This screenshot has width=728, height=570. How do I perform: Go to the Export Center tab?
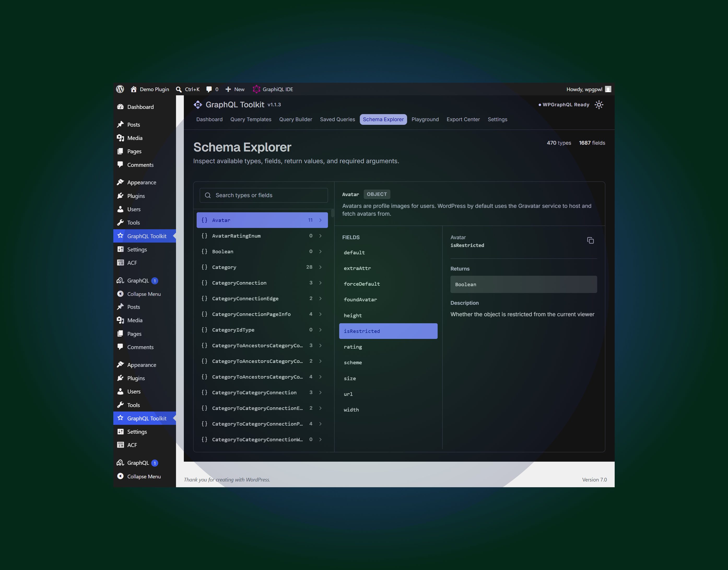(x=463, y=120)
